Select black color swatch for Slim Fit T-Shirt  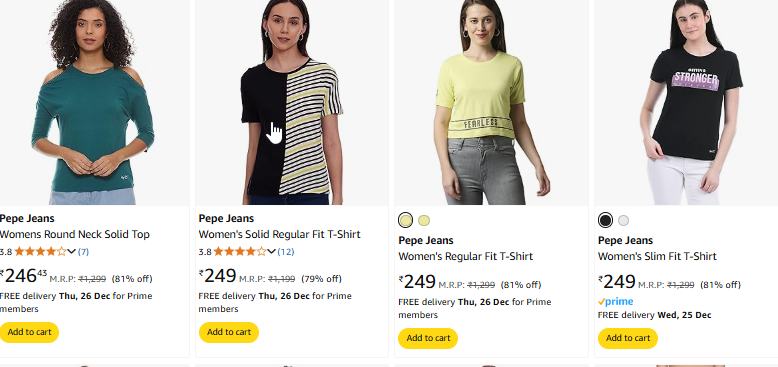point(605,220)
